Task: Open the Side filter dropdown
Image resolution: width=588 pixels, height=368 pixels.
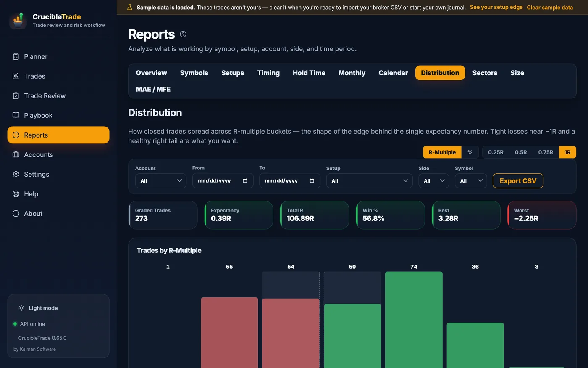Action: [x=433, y=181]
